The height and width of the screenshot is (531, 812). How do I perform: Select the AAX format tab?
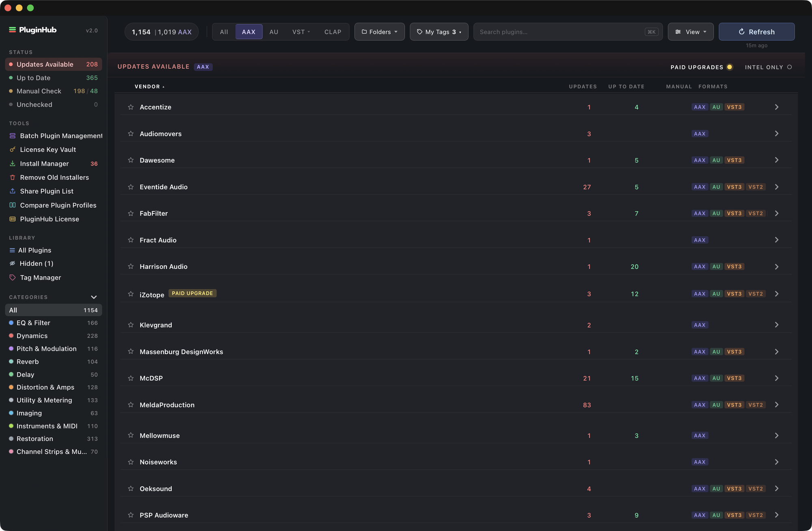coord(248,32)
